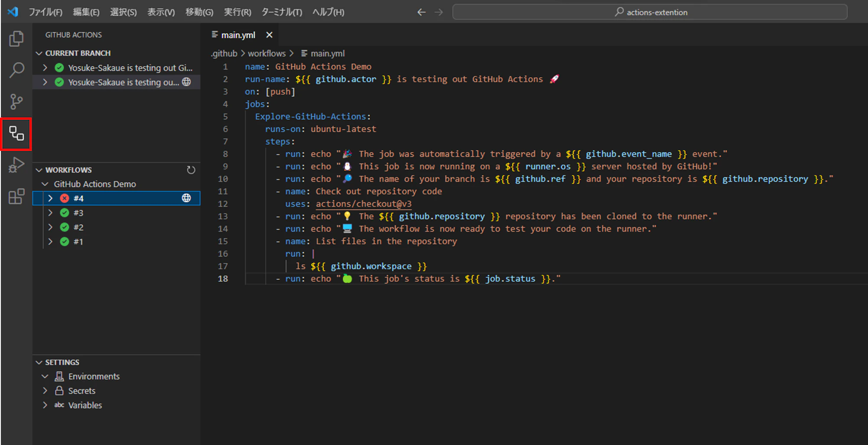
Task: Click the actions-extention search box
Action: 649,12
